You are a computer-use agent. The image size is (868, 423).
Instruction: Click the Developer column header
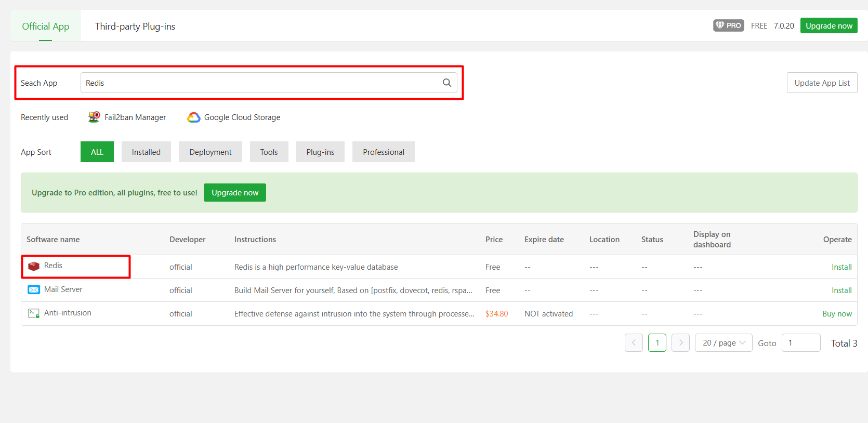click(x=187, y=239)
